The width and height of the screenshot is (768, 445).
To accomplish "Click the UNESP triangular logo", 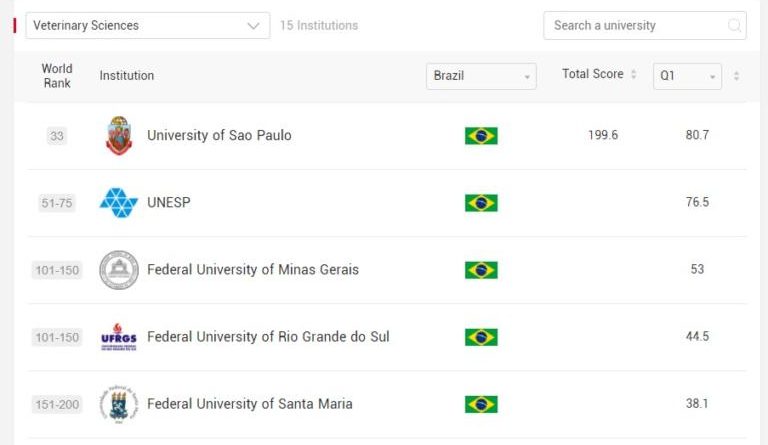I will click(119, 203).
